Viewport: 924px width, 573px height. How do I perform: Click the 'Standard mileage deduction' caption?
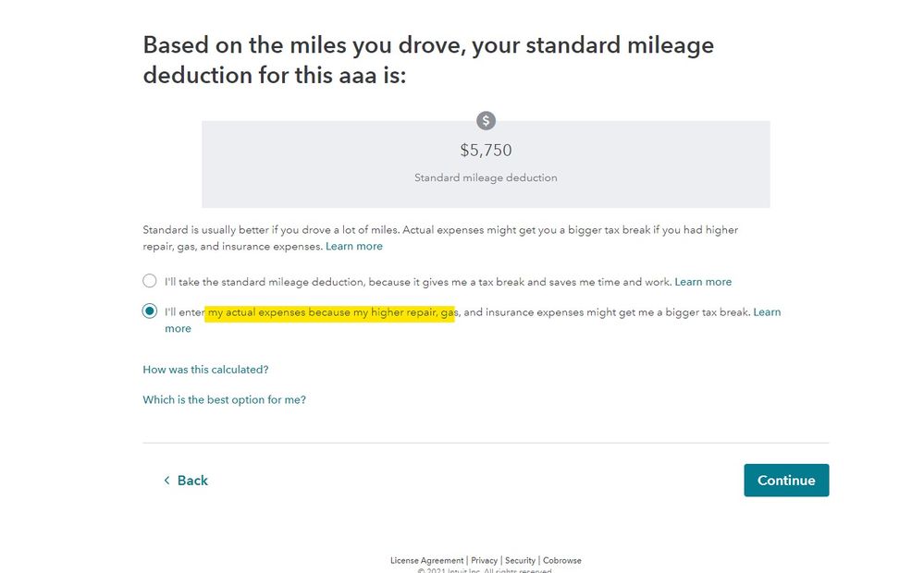click(x=486, y=177)
